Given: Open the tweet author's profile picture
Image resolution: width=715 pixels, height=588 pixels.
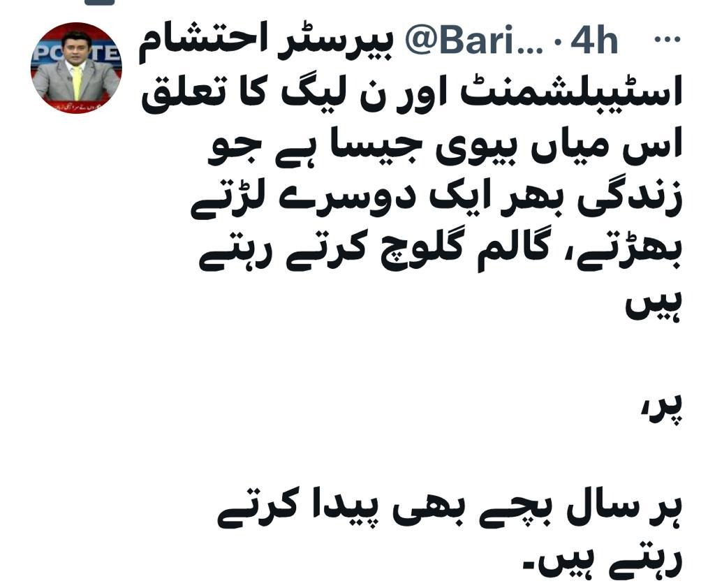Looking at the screenshot, I should pos(77,68).
